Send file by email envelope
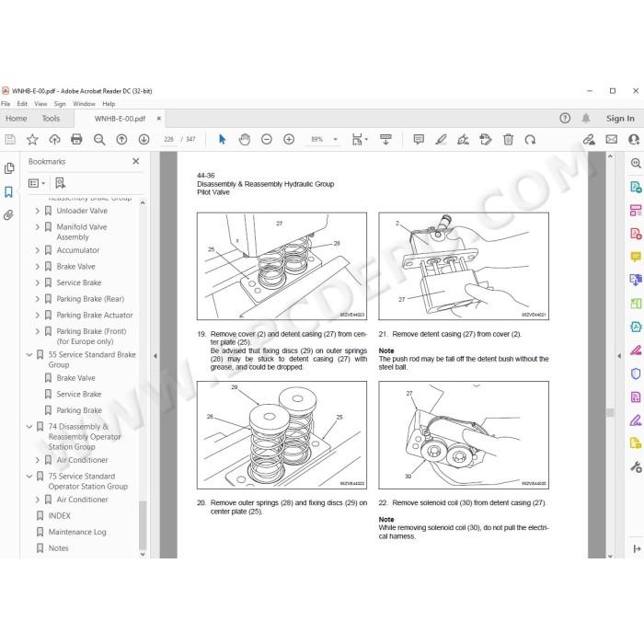The image size is (644, 644). (612, 140)
